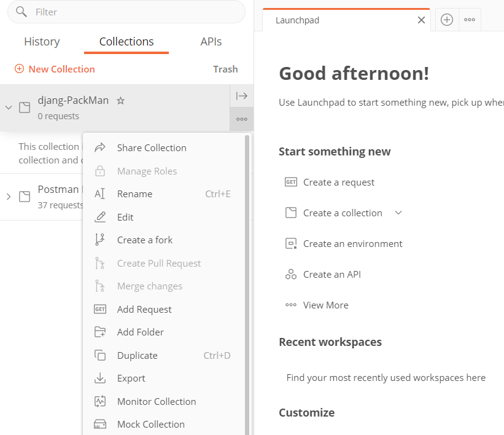
Task: Click the Monitor Collection pulse icon
Action: (100, 401)
